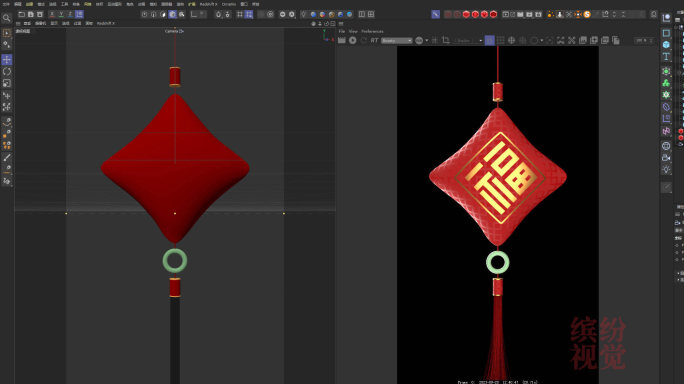Open the View menu in RenderView
The height and width of the screenshot is (384, 684).
click(x=353, y=31)
